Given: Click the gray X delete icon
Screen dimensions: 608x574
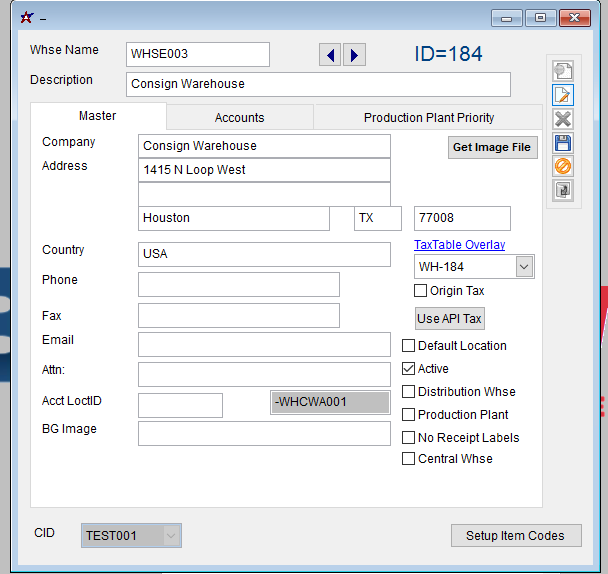Looking at the screenshot, I should [x=563, y=119].
